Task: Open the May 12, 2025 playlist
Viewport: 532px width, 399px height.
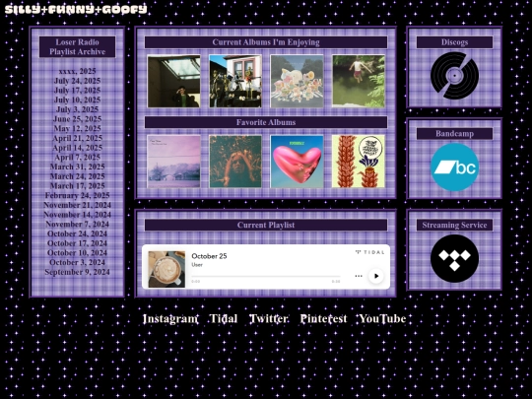Action: coord(78,129)
